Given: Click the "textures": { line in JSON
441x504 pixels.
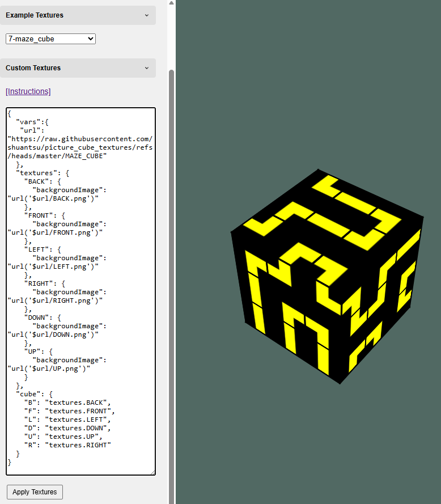Looking at the screenshot, I should click(x=43, y=173).
